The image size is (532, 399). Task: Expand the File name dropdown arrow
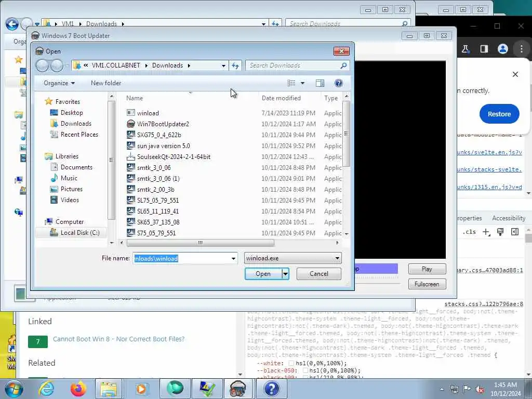pos(233,258)
